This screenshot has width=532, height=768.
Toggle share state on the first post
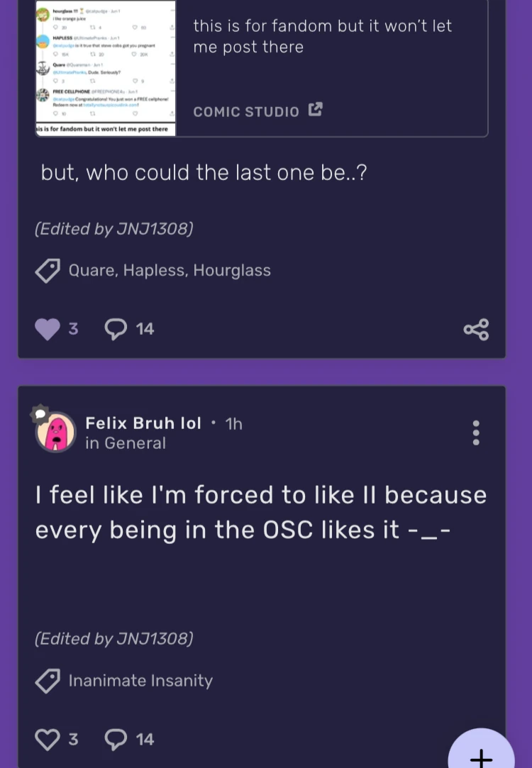476,328
